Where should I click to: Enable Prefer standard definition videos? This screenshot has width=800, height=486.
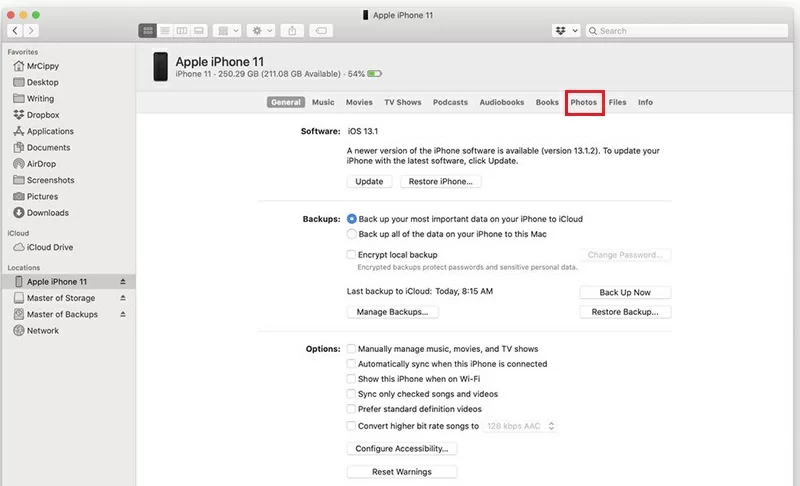(x=351, y=409)
